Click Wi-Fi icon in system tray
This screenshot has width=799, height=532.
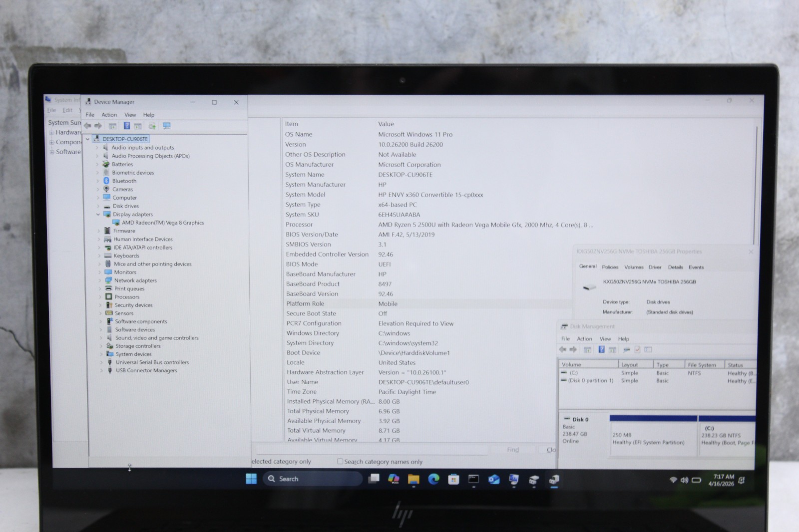pyautogui.click(x=673, y=480)
